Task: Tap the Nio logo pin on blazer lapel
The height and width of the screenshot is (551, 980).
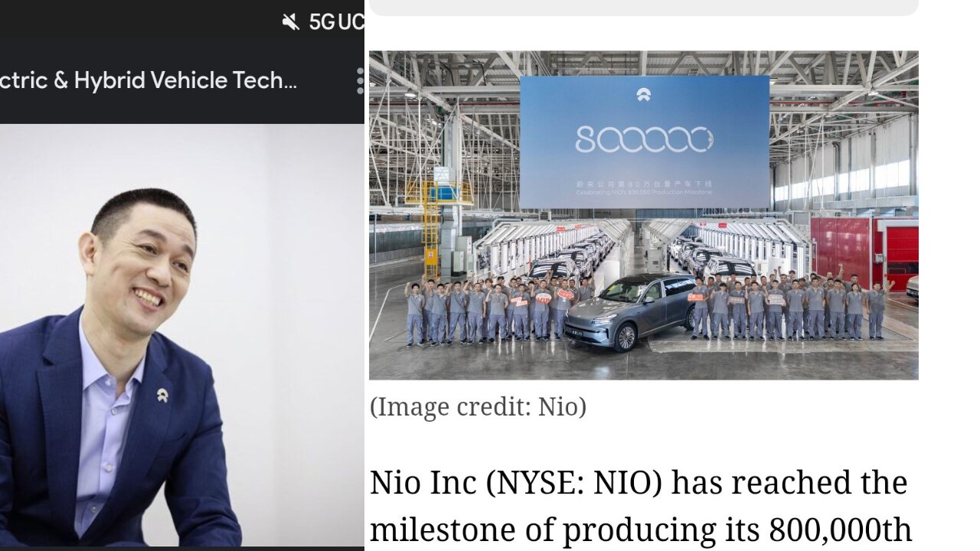Action: [x=162, y=395]
